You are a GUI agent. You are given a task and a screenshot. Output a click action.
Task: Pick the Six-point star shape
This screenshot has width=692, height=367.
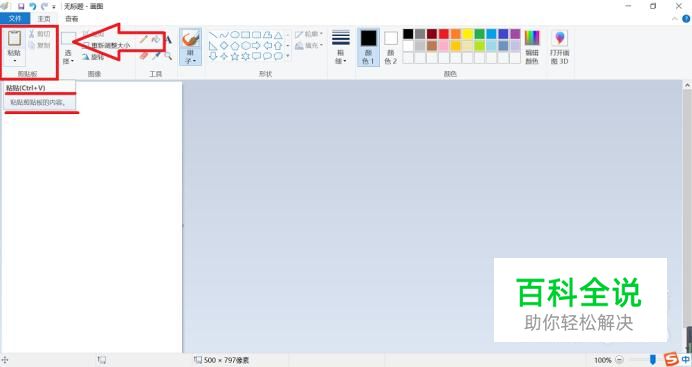pos(245,56)
